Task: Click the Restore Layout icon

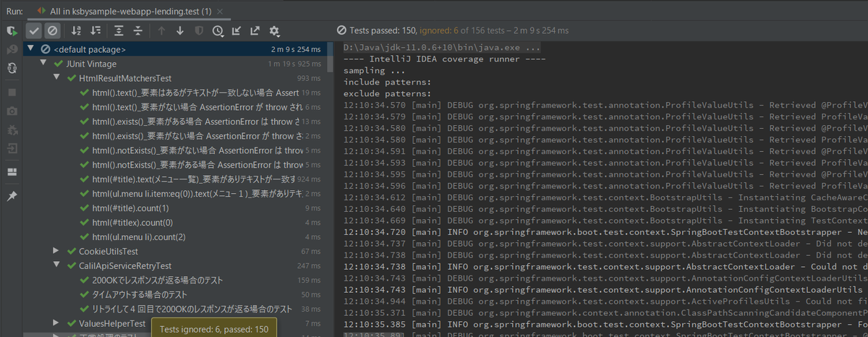Action: pyautogui.click(x=12, y=172)
